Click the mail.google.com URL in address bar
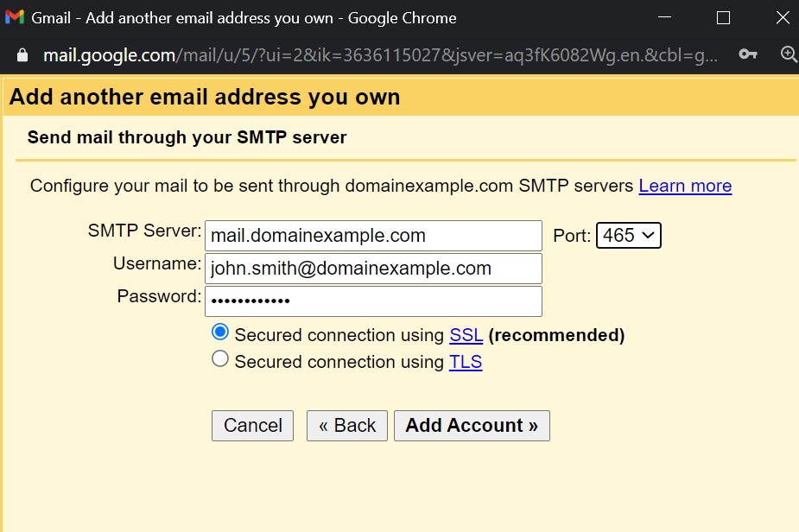 point(380,55)
